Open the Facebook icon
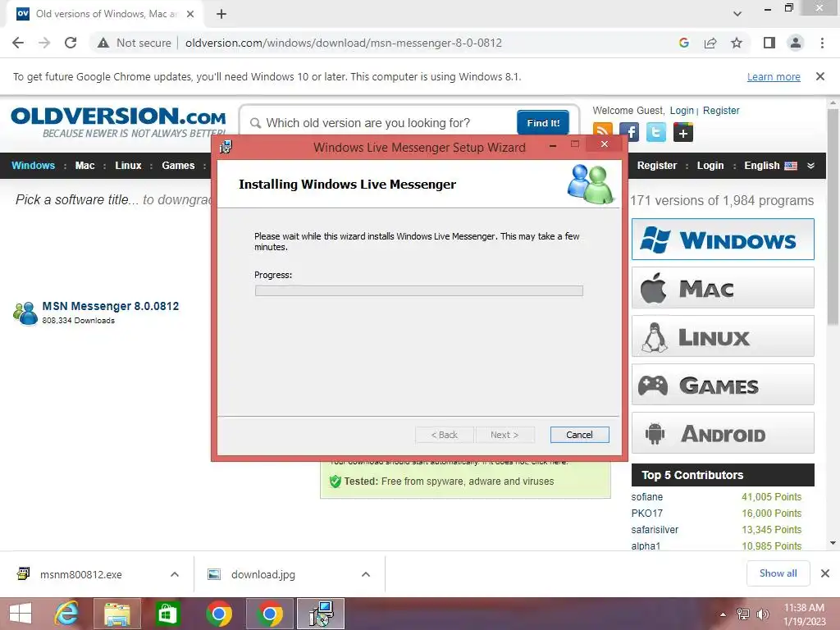The image size is (840, 630). pyautogui.click(x=629, y=132)
